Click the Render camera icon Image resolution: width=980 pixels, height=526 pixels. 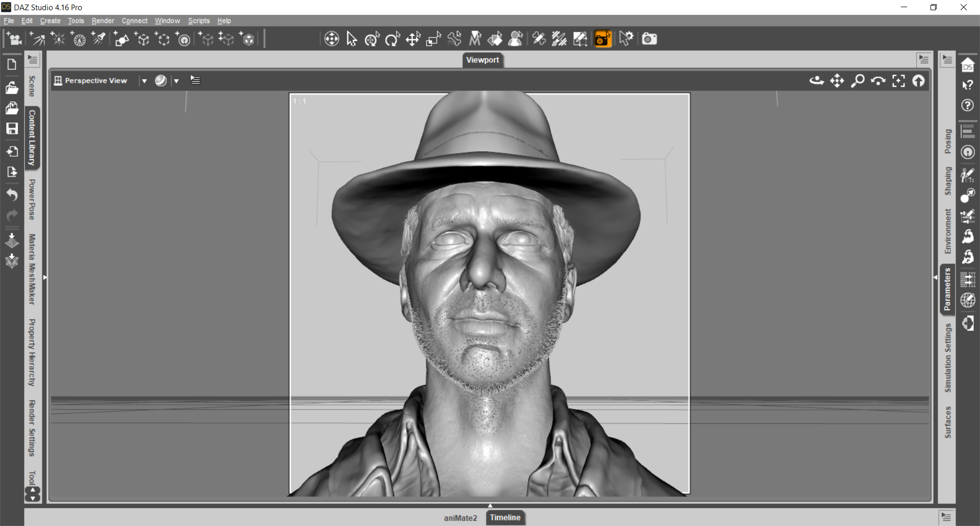(649, 39)
